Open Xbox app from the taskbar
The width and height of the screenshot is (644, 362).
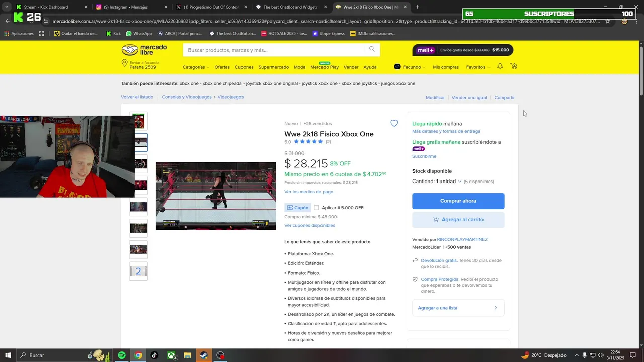click(x=171, y=355)
